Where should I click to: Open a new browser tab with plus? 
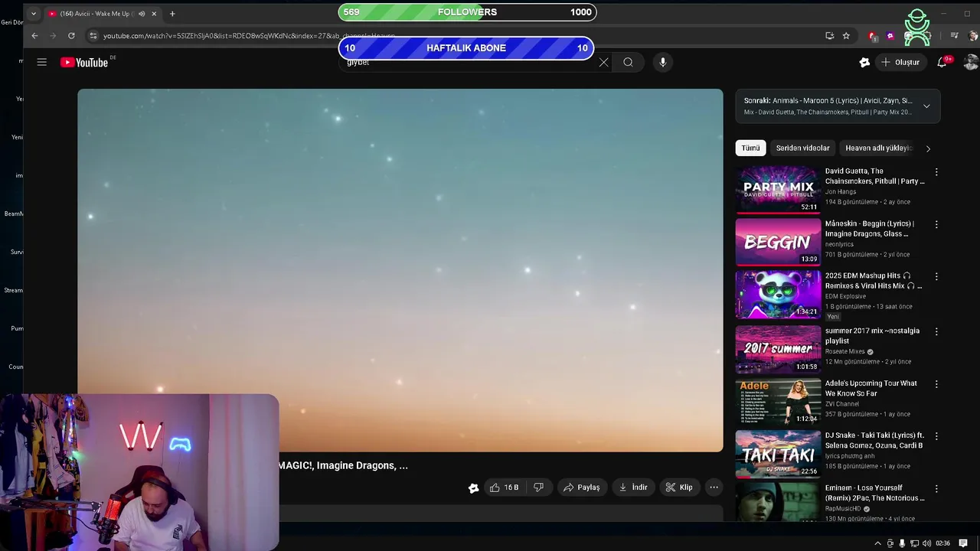coord(172,14)
